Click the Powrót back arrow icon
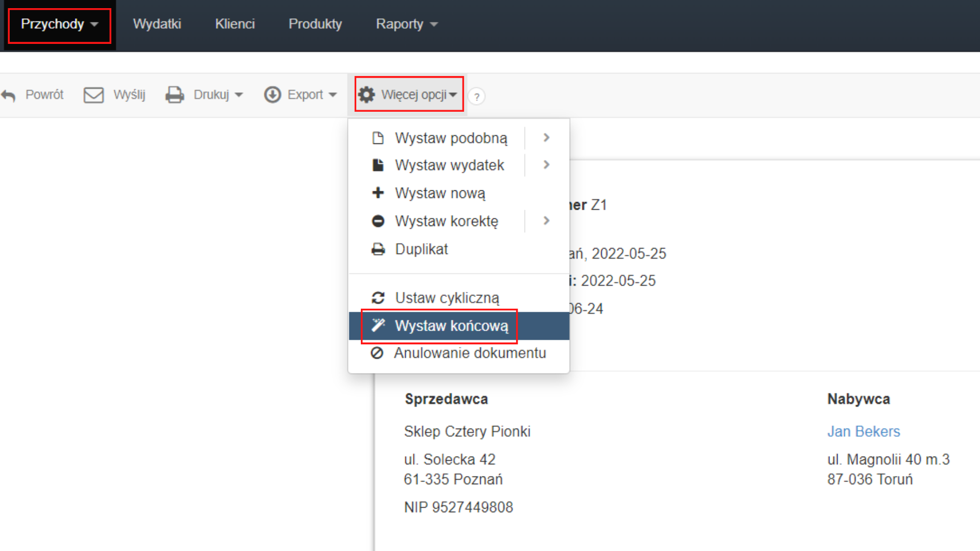Viewport: 980px width, 551px height. pyautogui.click(x=8, y=95)
